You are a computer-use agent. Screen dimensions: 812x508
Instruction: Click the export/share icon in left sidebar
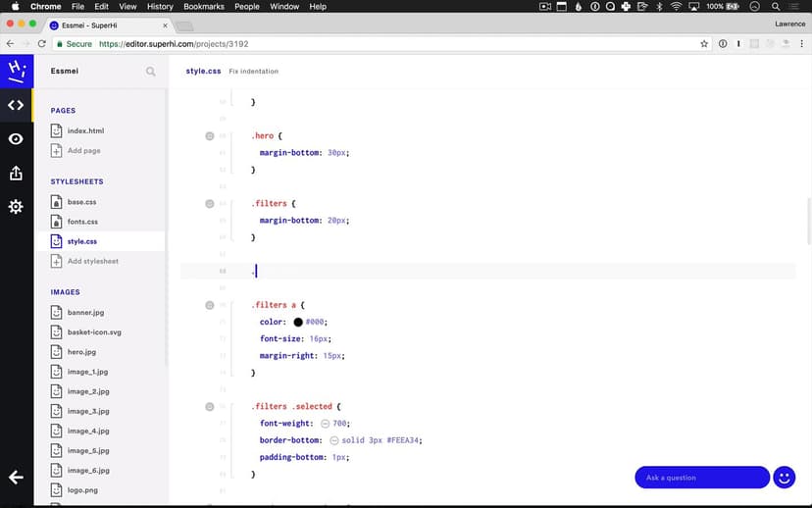point(16,173)
